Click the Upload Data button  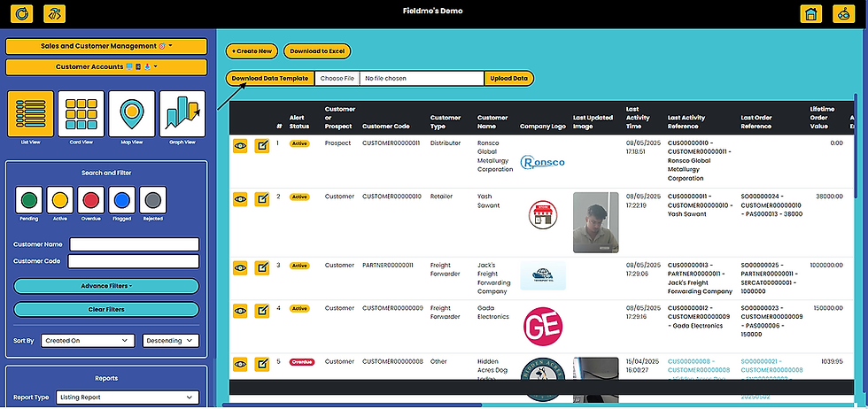509,79
